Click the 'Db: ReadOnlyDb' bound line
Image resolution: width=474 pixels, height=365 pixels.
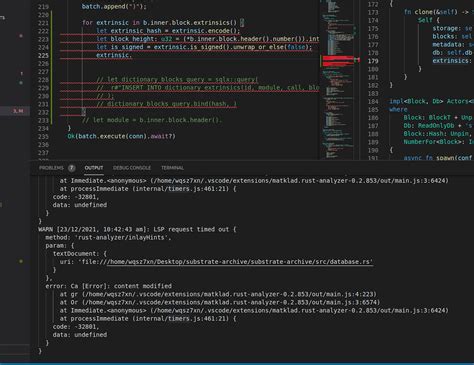438,126
